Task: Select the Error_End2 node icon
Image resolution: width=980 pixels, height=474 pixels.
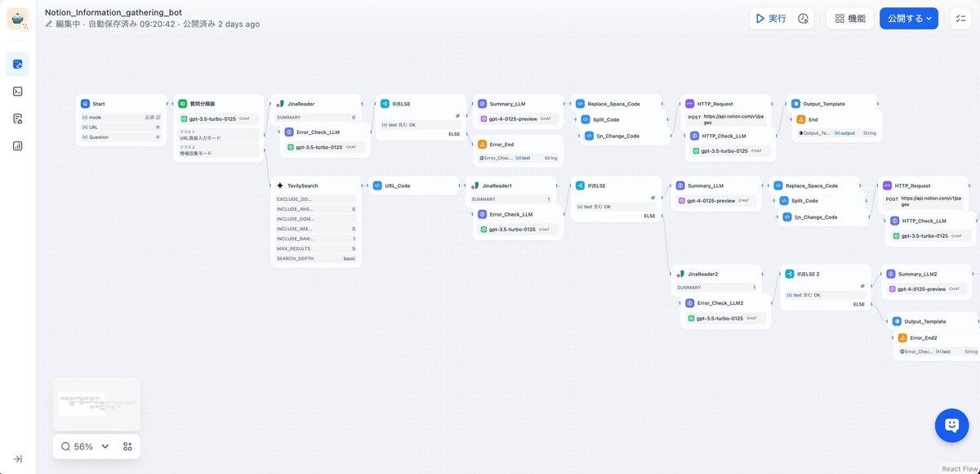Action: [902, 338]
